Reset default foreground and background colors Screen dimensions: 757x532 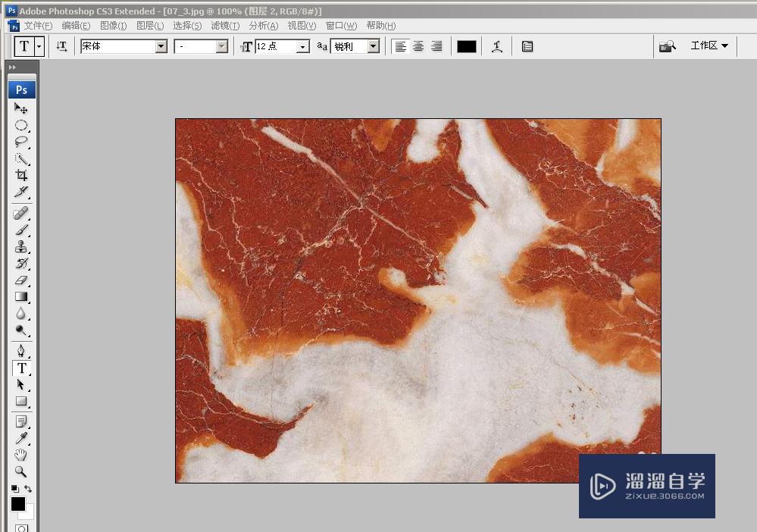[14, 489]
